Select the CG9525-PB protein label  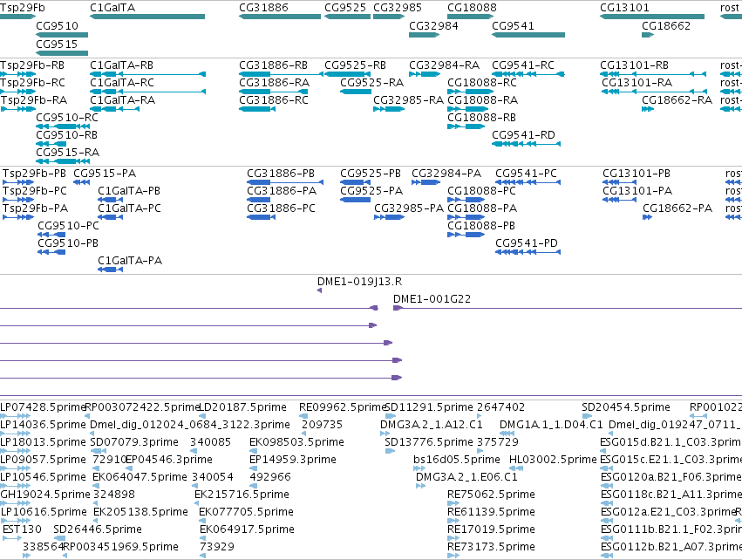pyautogui.click(x=371, y=174)
